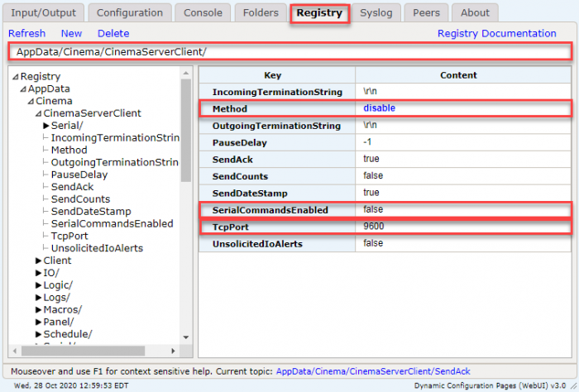The width and height of the screenshot is (579, 392).
Task: Click the horizontal scrollbar left arrow
Action: (15, 351)
